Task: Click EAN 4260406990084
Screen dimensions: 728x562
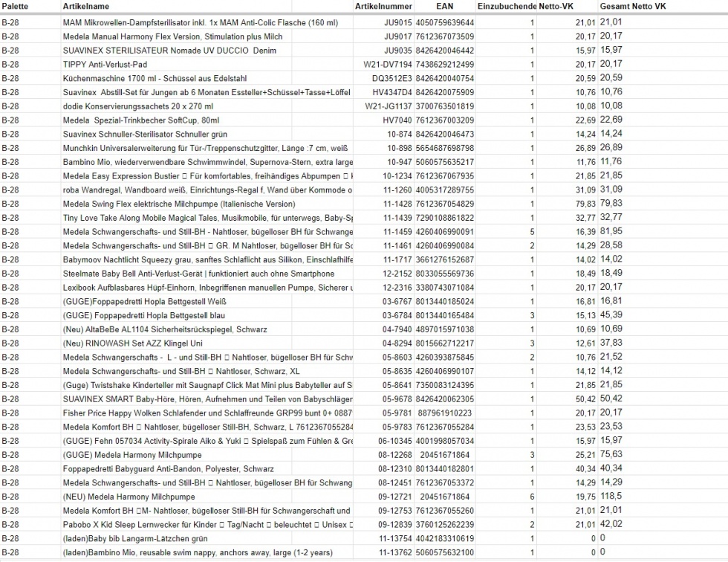Action: pyautogui.click(x=445, y=245)
